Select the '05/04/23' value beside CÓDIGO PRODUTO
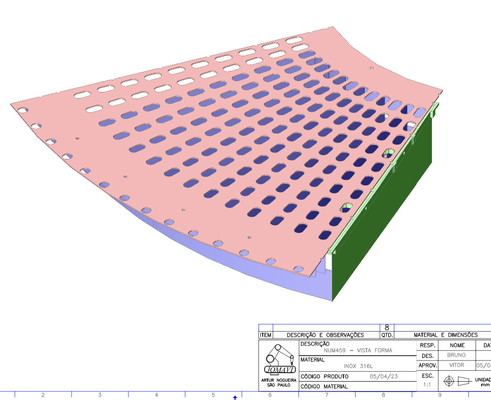491x400 pixels. [384, 376]
